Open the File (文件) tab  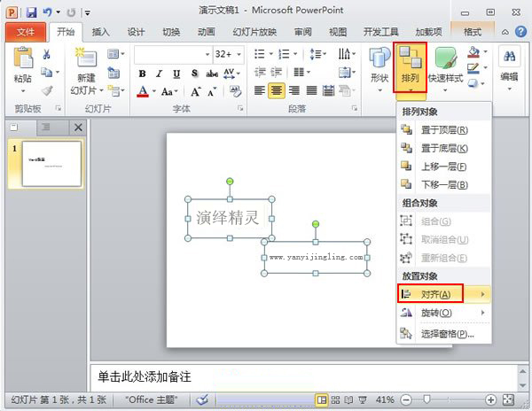tap(26, 32)
